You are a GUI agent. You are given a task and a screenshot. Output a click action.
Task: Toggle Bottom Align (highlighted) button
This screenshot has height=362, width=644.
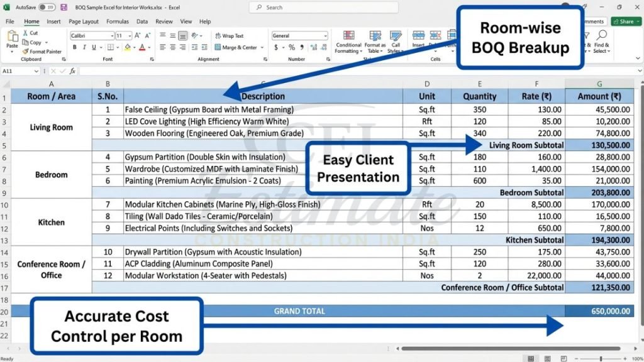pyautogui.click(x=183, y=36)
